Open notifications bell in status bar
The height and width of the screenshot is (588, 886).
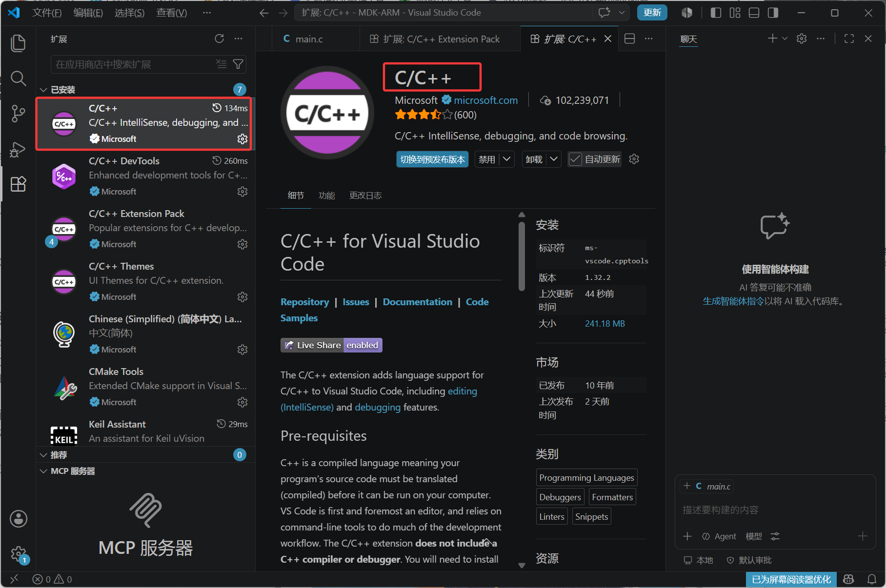872,579
